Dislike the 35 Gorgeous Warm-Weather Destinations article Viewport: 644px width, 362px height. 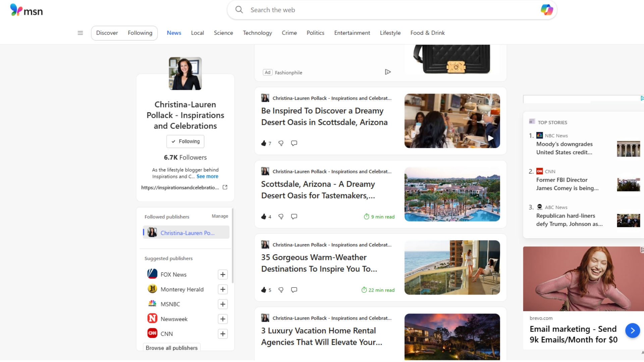(281, 290)
